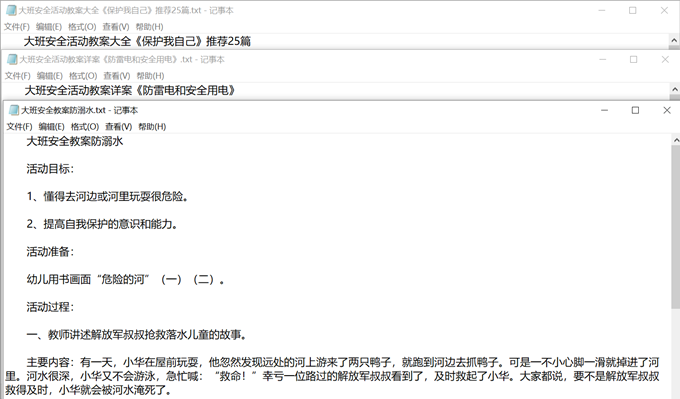Click line 一、教师讲述解放军叔叔抢救落水儿童的故事
Viewport: 680px width, 399px height.
pyautogui.click(x=137, y=335)
